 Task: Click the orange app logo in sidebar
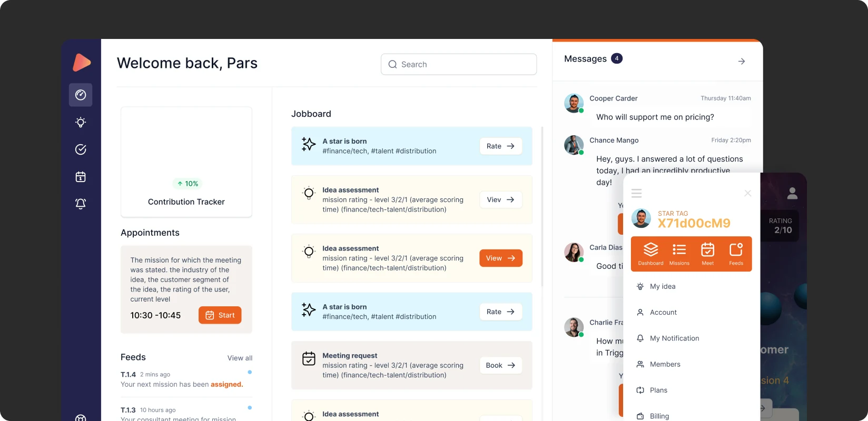point(81,63)
